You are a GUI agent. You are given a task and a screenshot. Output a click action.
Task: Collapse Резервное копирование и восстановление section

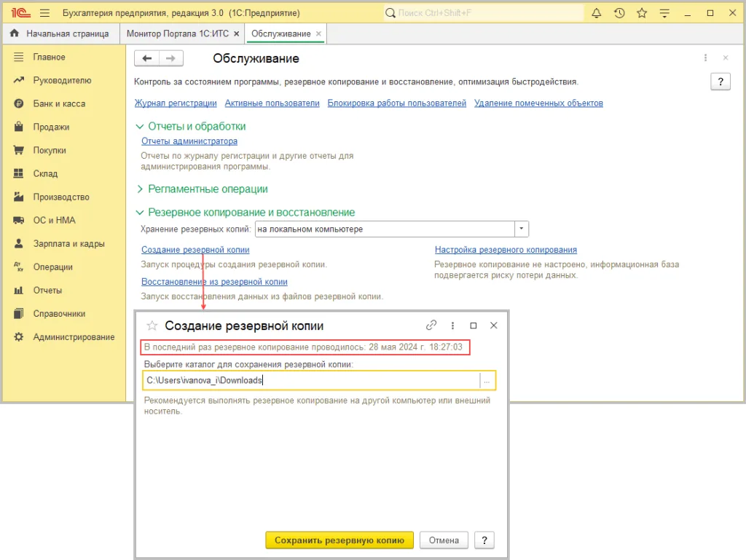coord(141,213)
